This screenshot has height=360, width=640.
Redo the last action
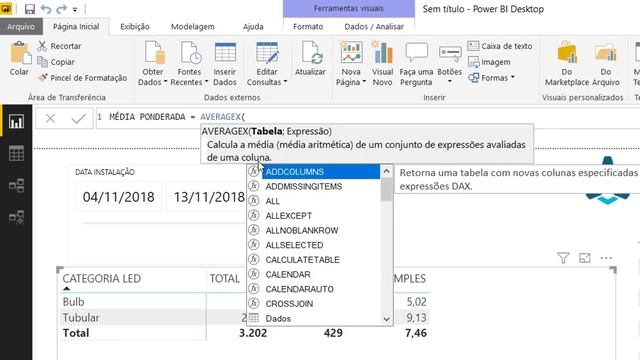pyautogui.click(x=61, y=9)
